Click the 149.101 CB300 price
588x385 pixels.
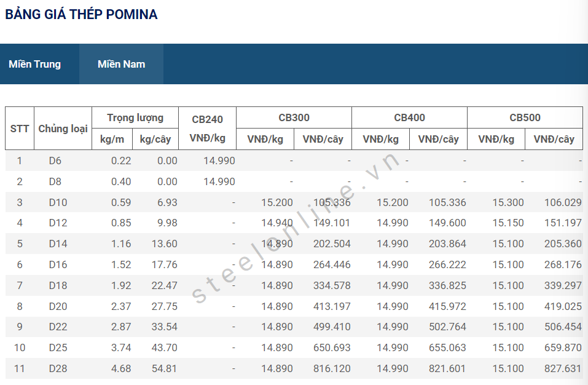pos(332,223)
